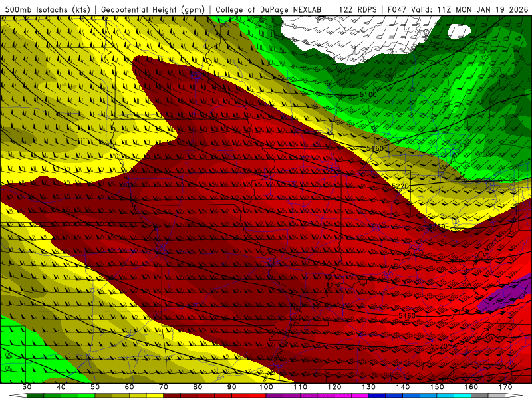The height and width of the screenshot is (399, 532).
Task: Select the 5460 contour label
Action: point(407,315)
